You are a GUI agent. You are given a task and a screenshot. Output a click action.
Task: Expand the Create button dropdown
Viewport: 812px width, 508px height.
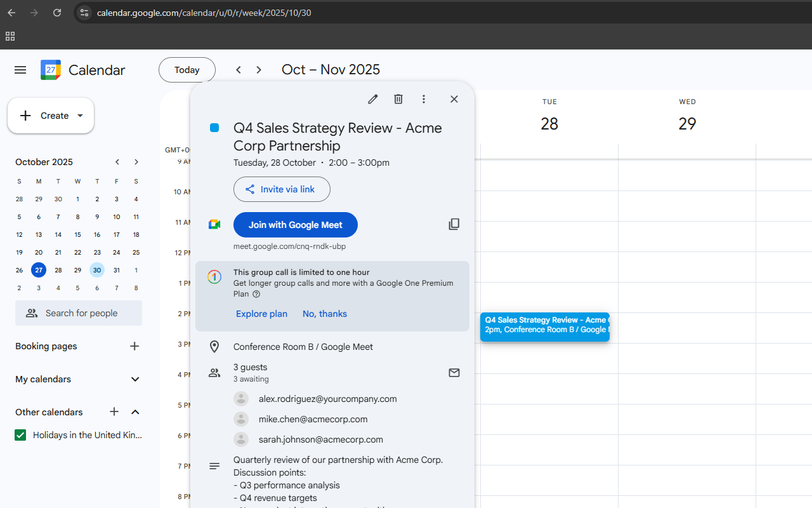tap(80, 116)
